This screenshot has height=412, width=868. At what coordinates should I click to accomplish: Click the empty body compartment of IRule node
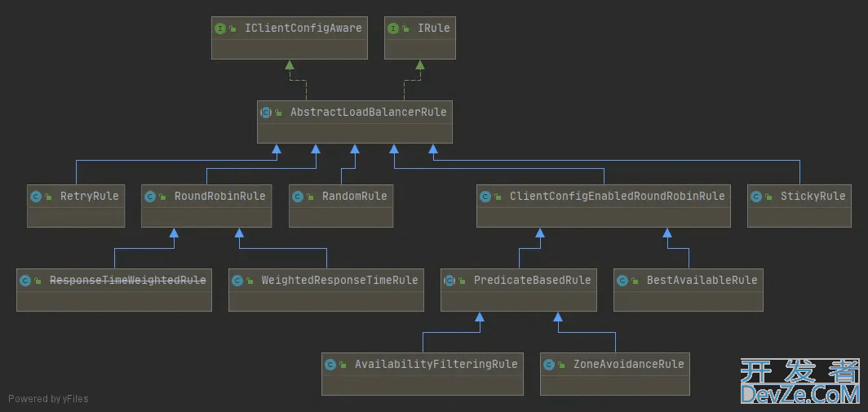(420, 49)
